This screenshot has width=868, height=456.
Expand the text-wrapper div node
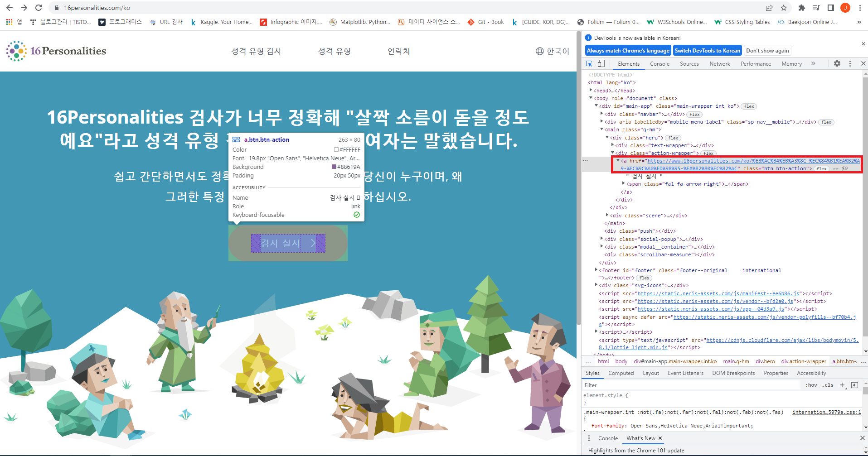612,145
